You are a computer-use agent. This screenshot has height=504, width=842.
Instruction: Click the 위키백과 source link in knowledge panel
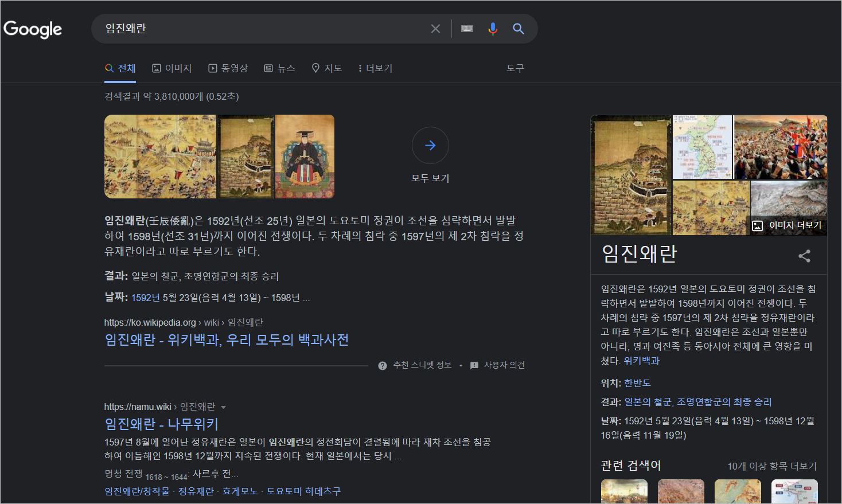[x=642, y=361]
